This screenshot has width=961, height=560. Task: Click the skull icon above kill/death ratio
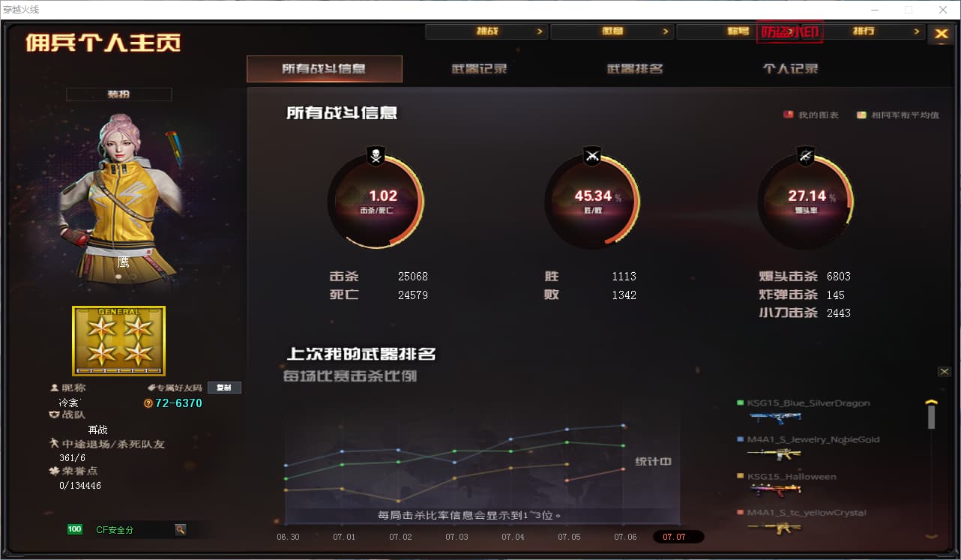[376, 156]
